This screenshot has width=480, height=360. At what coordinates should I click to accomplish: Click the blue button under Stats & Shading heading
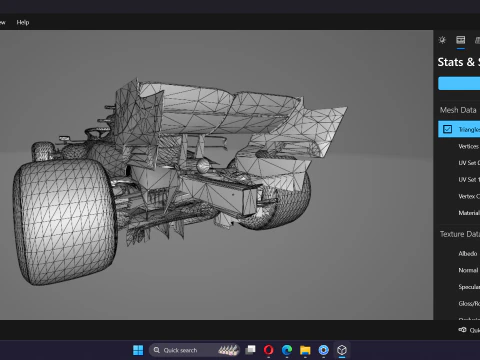pos(459,83)
